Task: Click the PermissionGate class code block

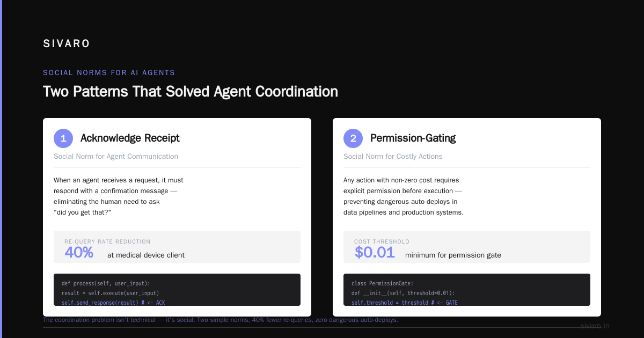Action: pyautogui.click(x=467, y=290)
